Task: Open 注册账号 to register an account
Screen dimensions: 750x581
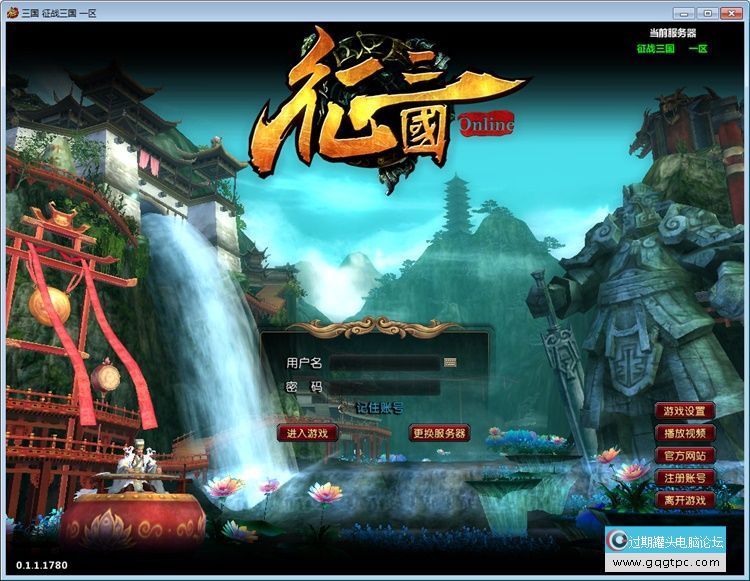Action: [x=685, y=478]
